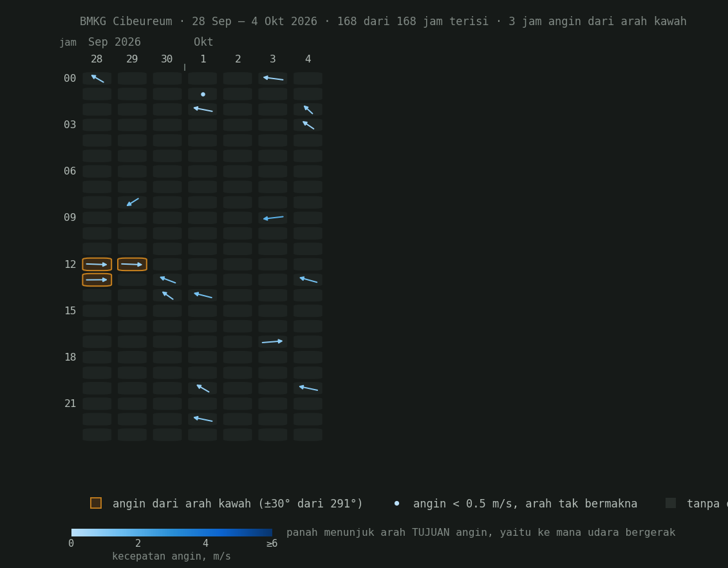The width and height of the screenshot is (728, 568).
Task: Select the arrow at 20:00 on 4 Okt
Action: point(308,388)
